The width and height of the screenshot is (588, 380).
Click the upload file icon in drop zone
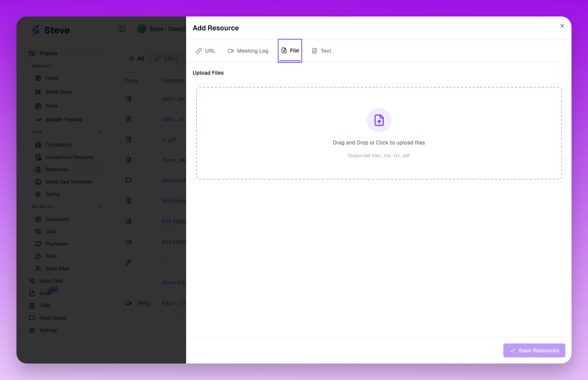[x=379, y=120]
